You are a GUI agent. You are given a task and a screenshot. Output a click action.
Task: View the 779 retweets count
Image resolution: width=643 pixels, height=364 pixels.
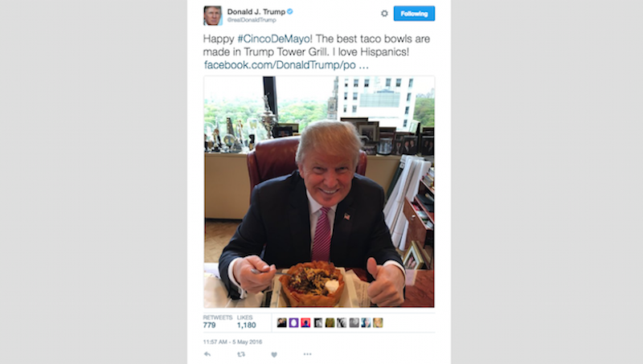[x=209, y=325]
